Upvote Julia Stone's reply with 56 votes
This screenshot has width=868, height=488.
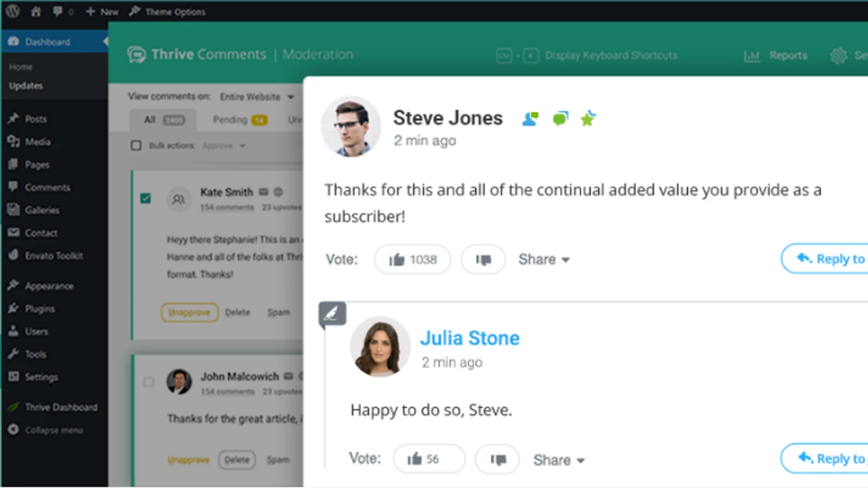tap(429, 459)
